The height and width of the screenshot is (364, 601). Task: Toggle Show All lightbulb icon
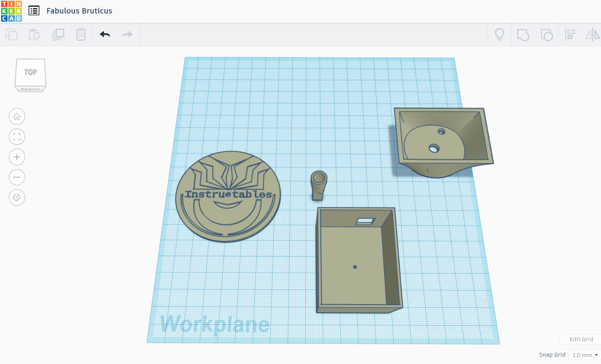point(499,35)
